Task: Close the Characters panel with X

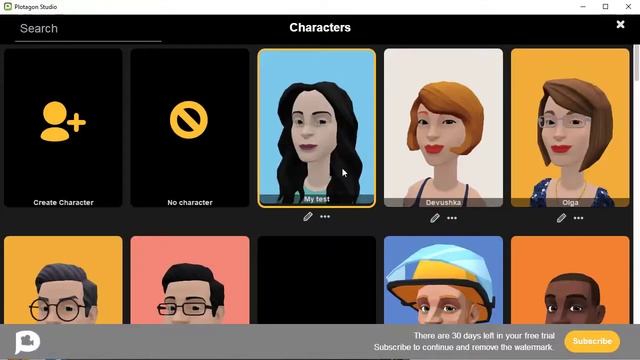Action: [620, 24]
